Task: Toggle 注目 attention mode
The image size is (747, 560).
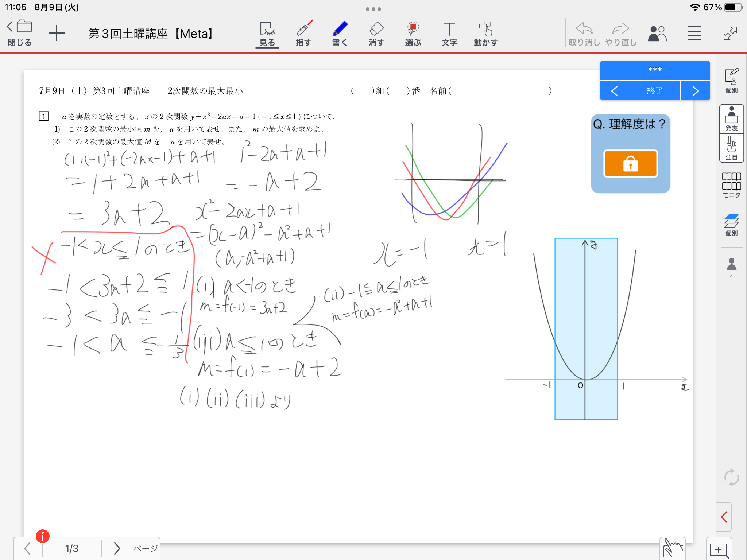Action: point(731,148)
